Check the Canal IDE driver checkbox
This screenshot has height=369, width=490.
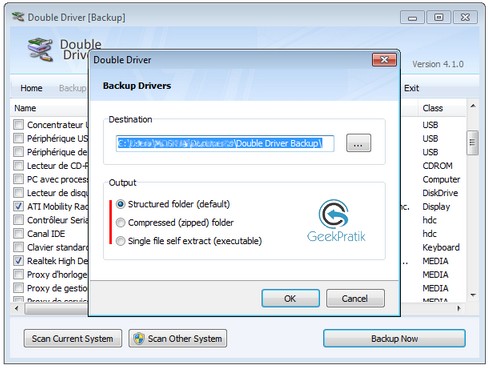[18, 233]
